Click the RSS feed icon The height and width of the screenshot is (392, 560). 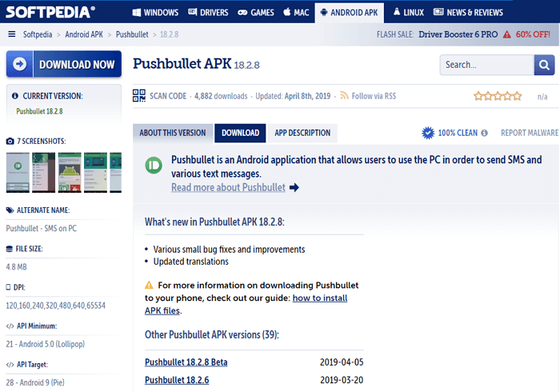tap(345, 96)
